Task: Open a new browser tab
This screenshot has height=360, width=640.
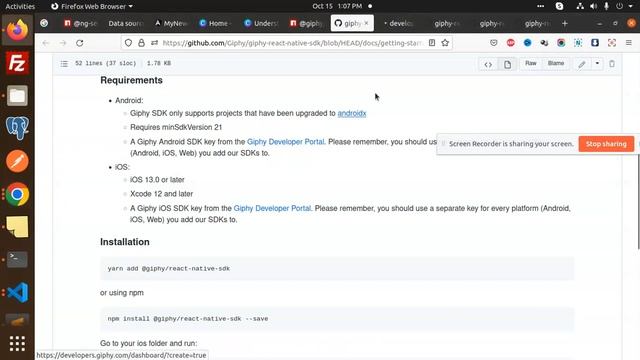Action: click(564, 24)
